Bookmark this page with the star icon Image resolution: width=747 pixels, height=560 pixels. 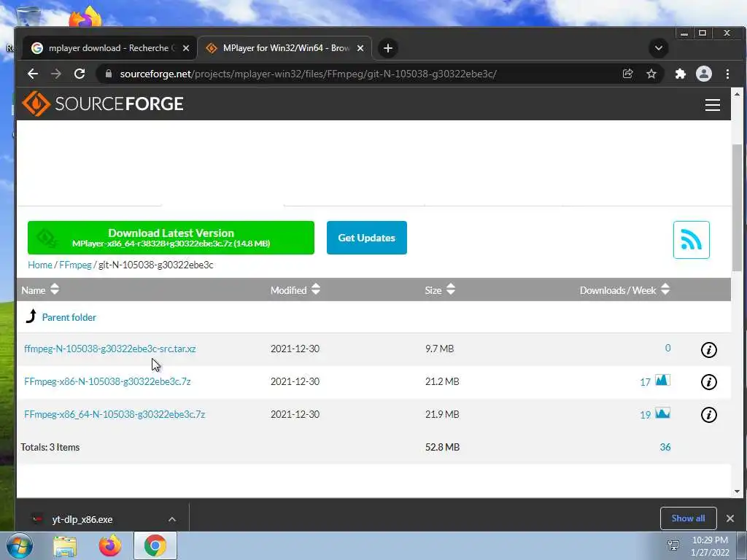tap(651, 74)
